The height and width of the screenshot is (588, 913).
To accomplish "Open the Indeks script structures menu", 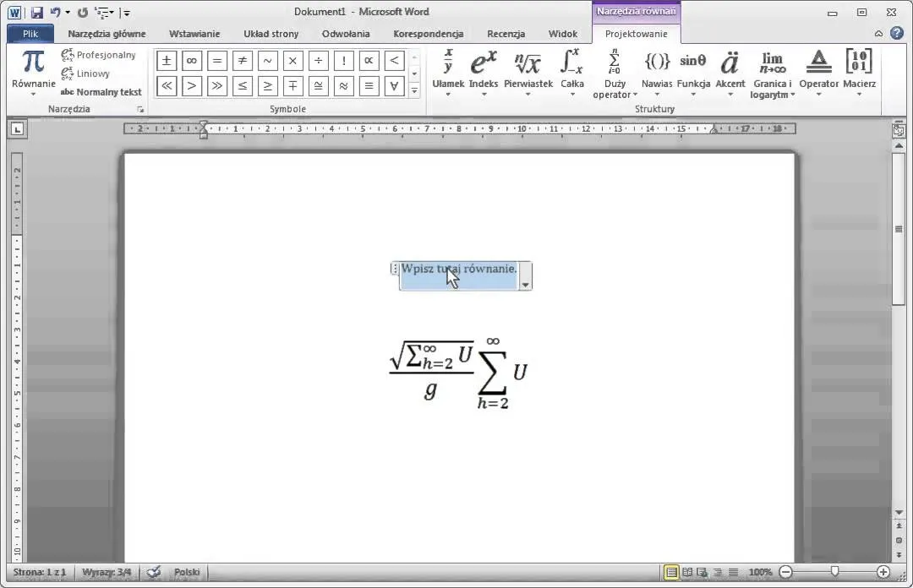I will [484, 73].
